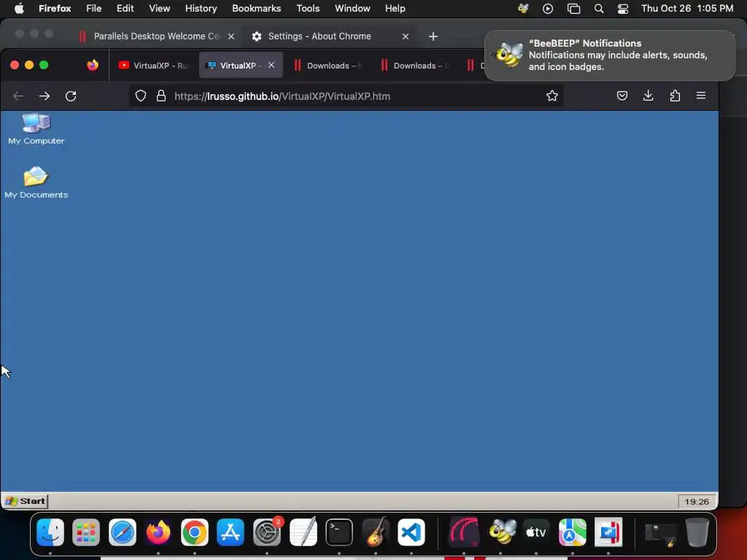Open System Settings from the Dock
This screenshot has height=560, width=747.
click(x=267, y=532)
